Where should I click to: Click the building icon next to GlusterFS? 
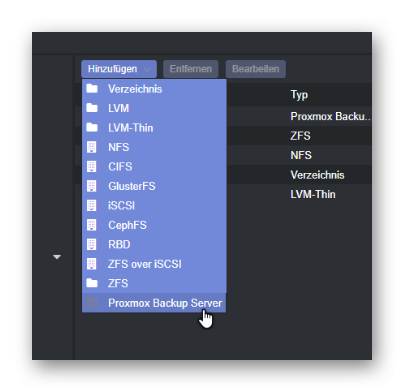[x=92, y=186]
